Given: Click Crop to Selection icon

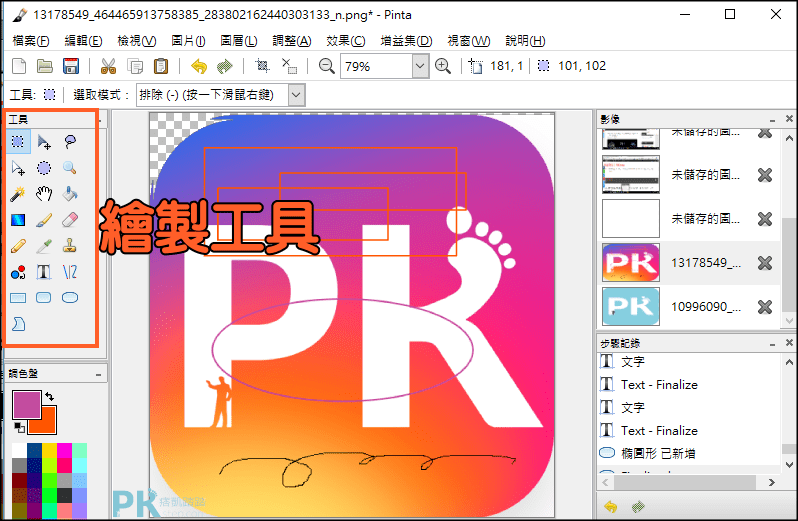Looking at the screenshot, I should click(262, 66).
